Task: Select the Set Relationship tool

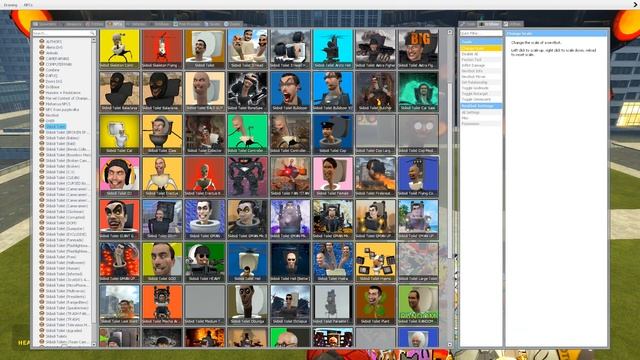Action: [x=481, y=82]
